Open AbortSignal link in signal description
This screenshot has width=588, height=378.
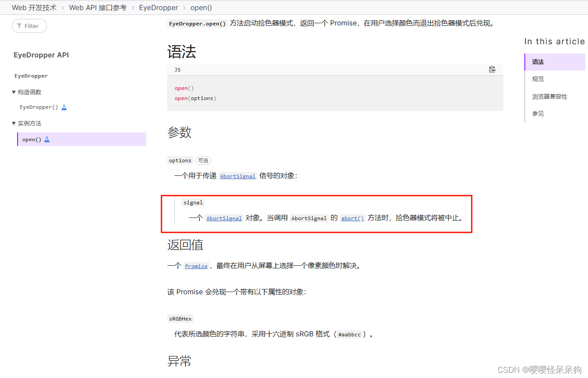coord(224,218)
